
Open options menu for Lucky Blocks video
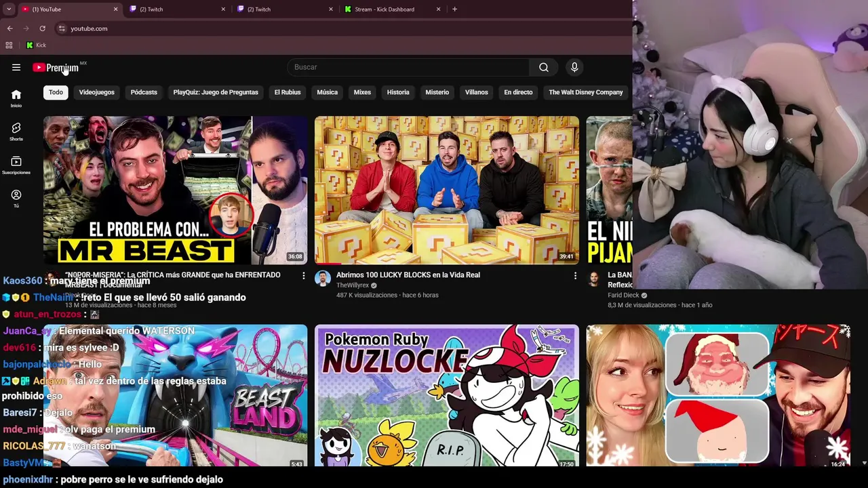575,276
